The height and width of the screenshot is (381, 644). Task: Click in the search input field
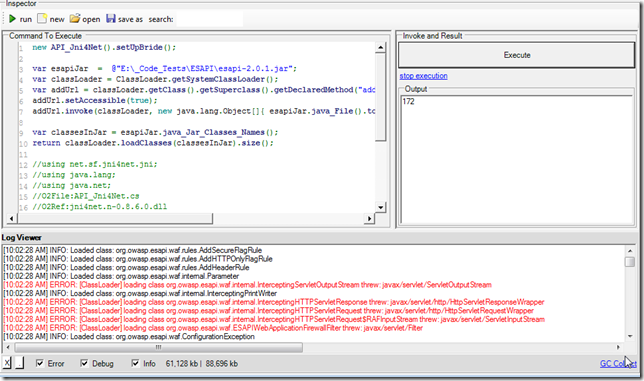(209, 19)
